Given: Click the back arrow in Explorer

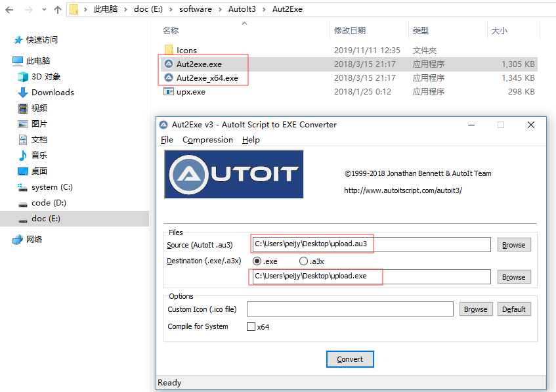Looking at the screenshot, I should coord(10,10).
